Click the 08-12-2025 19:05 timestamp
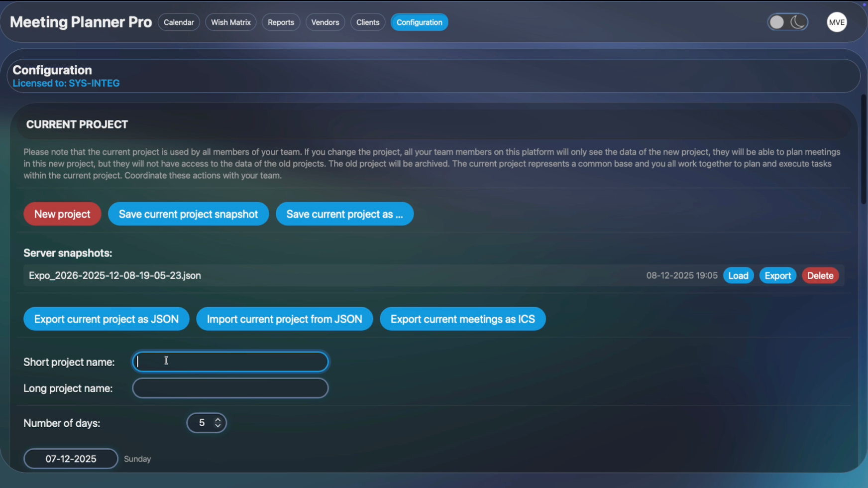This screenshot has height=488, width=868. click(682, 275)
